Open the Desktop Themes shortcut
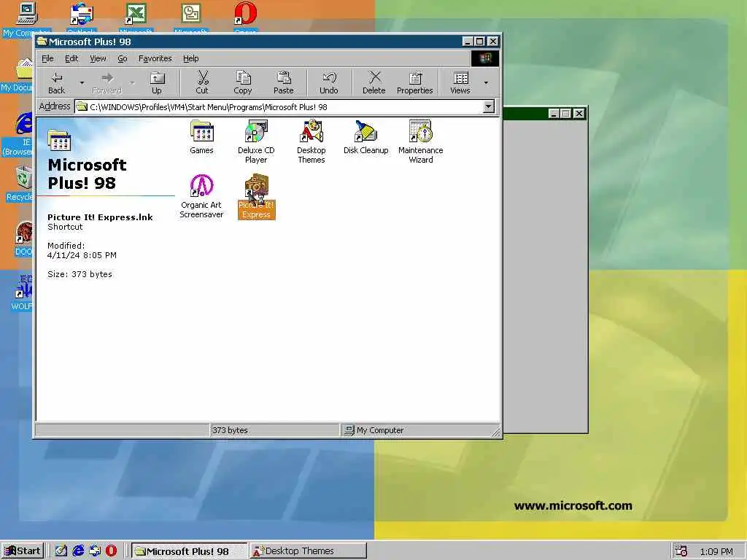747x560 pixels. point(311,142)
